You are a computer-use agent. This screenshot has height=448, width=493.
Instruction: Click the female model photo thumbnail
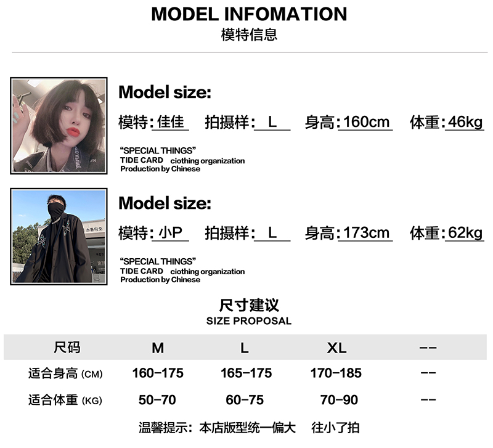[59, 125]
